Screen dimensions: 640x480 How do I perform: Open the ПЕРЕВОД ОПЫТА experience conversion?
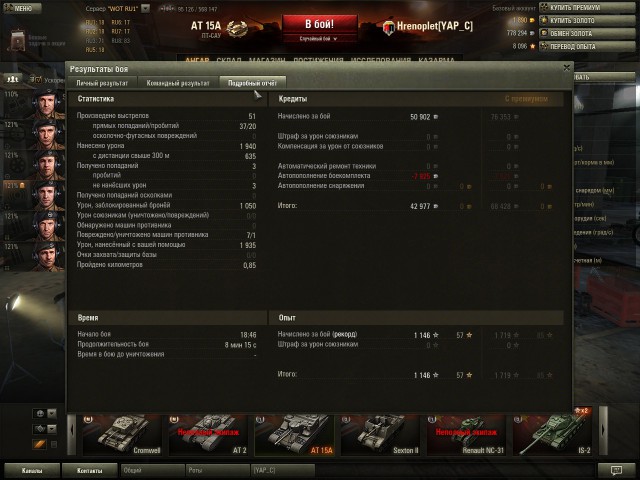tap(587, 47)
